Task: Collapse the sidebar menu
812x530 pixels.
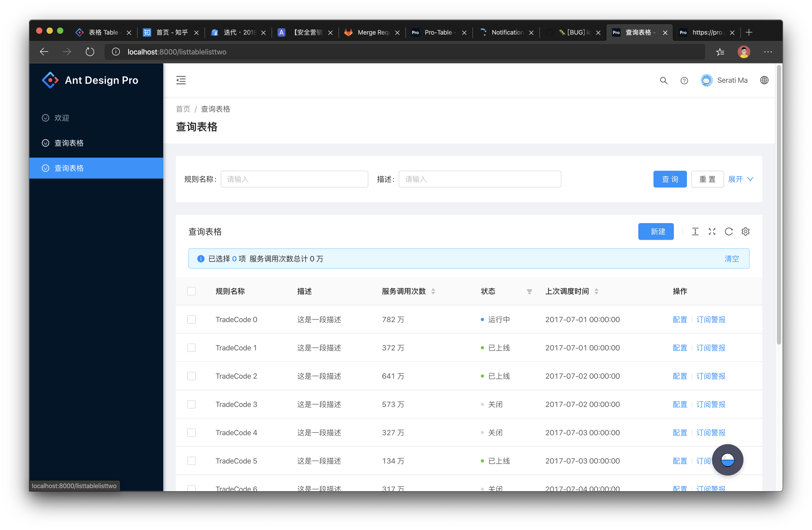Action: tap(181, 80)
